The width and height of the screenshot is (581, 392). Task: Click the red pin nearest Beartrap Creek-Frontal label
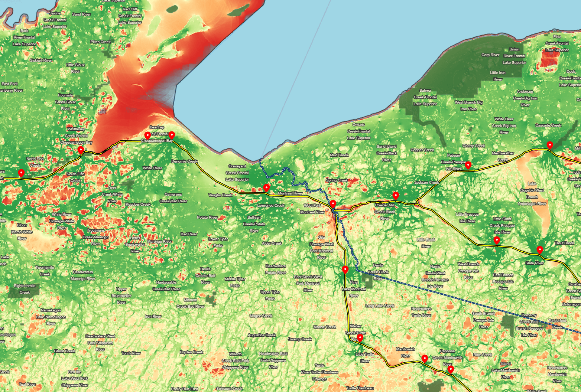pos(147,135)
